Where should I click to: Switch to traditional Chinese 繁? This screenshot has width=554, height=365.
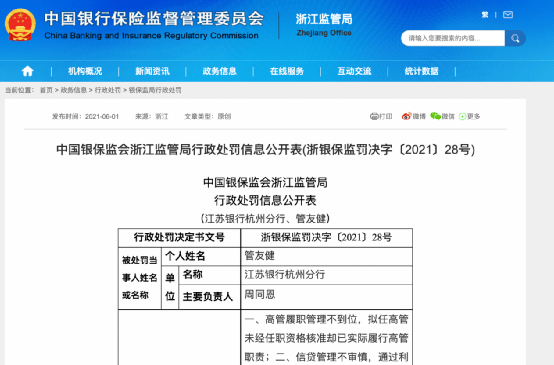tap(485, 15)
